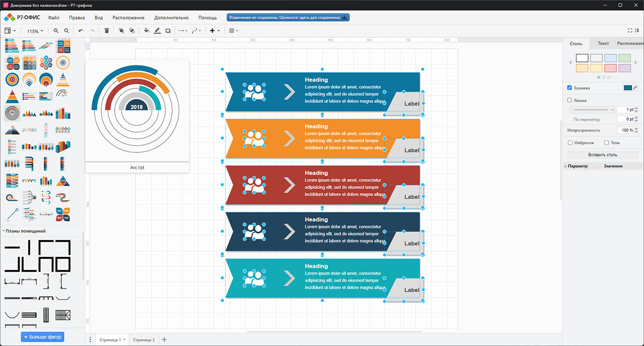
Task: Click the line color pencil icon
Action: [157, 31]
